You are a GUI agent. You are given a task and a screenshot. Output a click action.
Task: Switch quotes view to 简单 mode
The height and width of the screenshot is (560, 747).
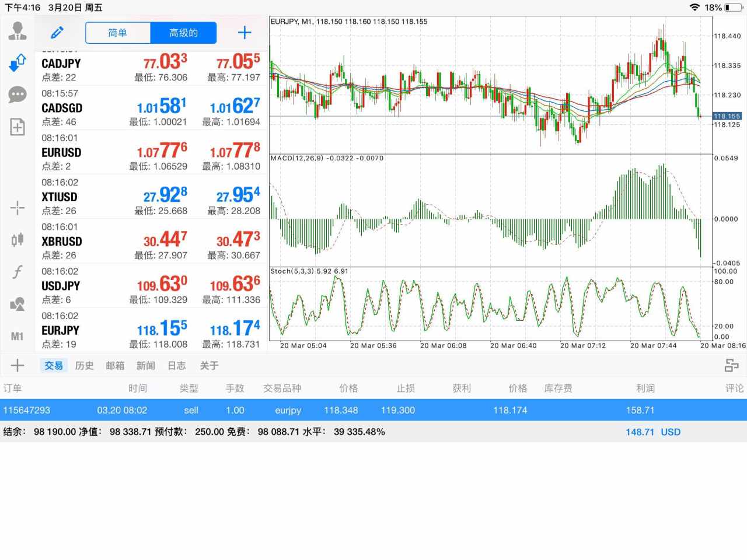click(x=118, y=33)
